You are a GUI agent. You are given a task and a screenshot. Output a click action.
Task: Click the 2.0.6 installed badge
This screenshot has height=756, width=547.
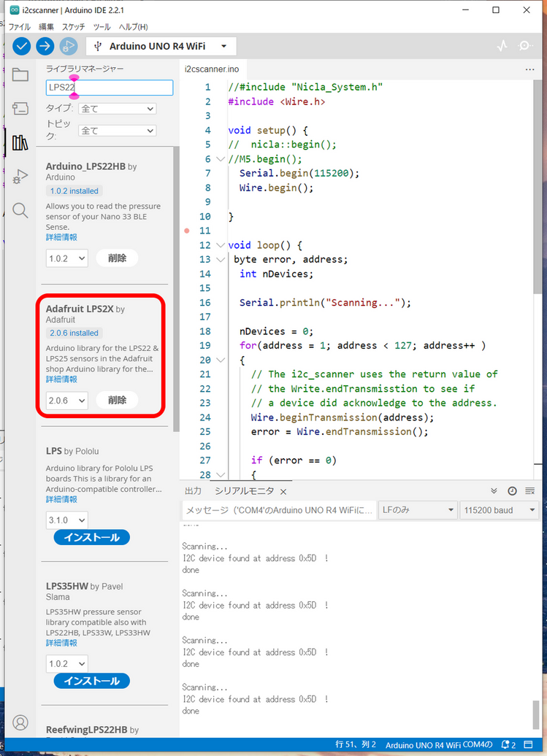click(74, 333)
